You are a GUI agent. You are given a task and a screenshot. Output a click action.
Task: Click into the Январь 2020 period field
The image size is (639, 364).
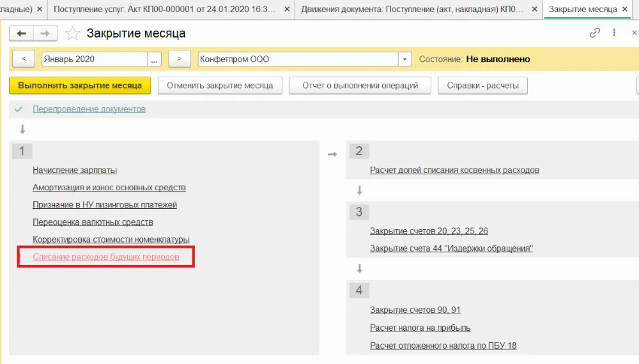pyautogui.click(x=94, y=59)
